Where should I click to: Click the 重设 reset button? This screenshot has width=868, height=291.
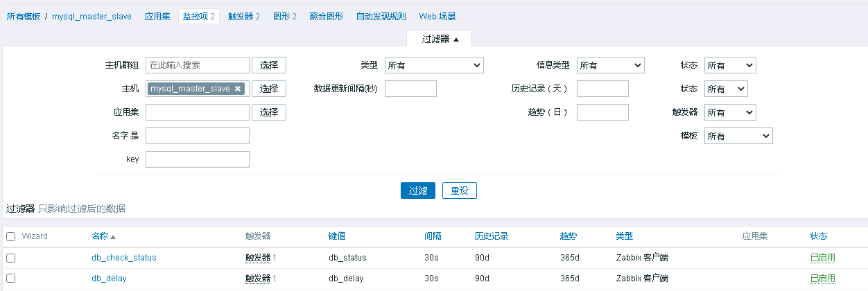pos(460,191)
